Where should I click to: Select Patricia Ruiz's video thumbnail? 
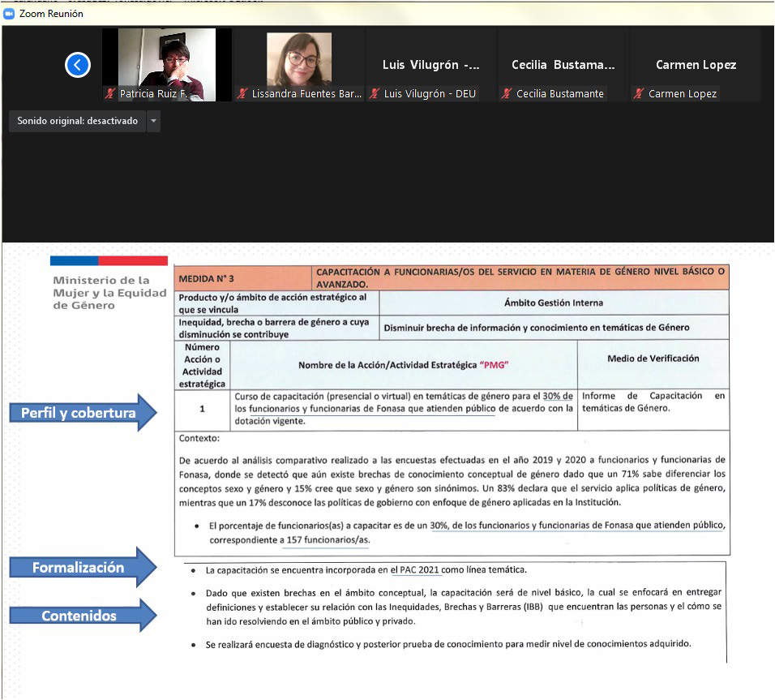[167, 65]
